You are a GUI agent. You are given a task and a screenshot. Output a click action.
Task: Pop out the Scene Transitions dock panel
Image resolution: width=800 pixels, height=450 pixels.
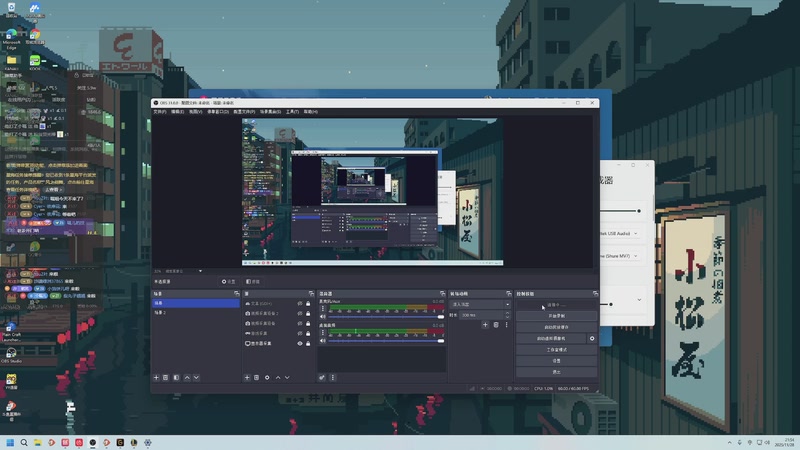pyautogui.click(x=509, y=294)
